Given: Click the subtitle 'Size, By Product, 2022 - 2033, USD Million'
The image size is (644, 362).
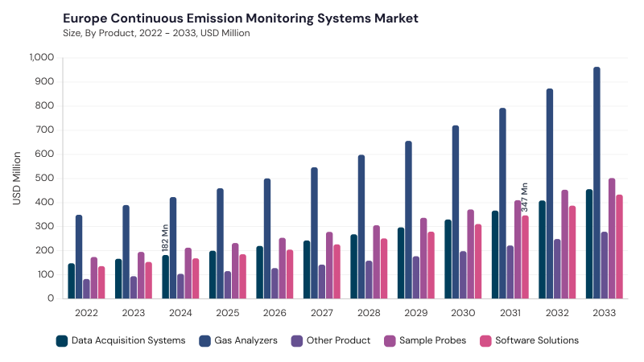Looking at the screenshot, I should pyautogui.click(x=156, y=33).
